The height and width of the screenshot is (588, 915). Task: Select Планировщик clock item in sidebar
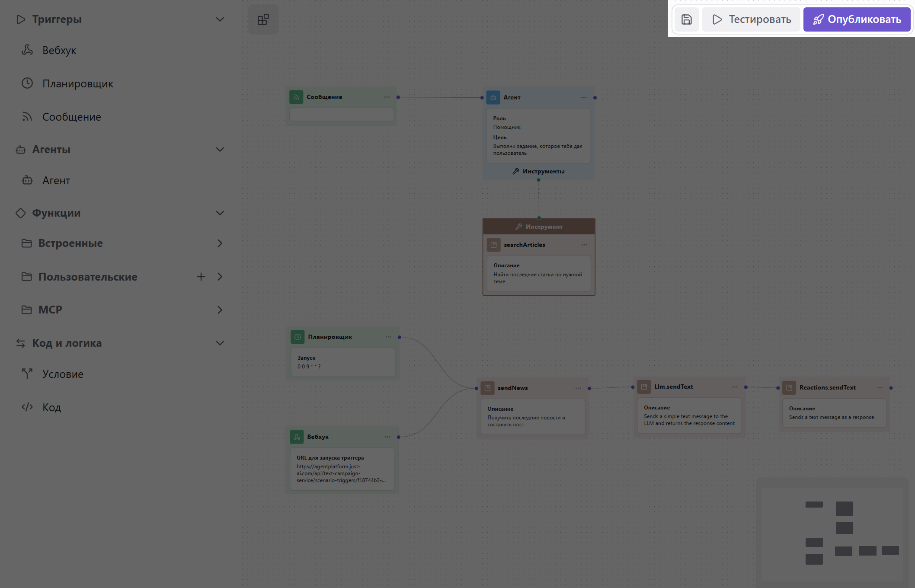tap(78, 83)
